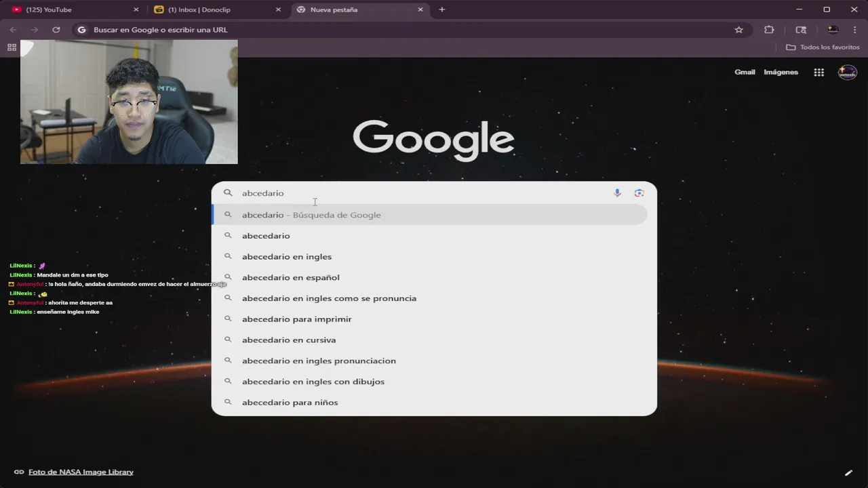Click the customize page pencil icon

click(848, 472)
